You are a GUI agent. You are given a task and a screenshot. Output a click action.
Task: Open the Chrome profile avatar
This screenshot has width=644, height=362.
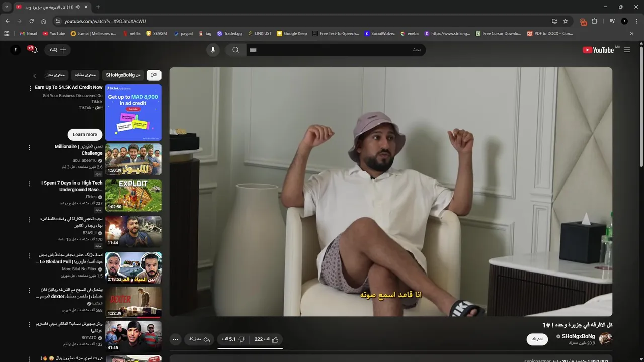pos(624,21)
